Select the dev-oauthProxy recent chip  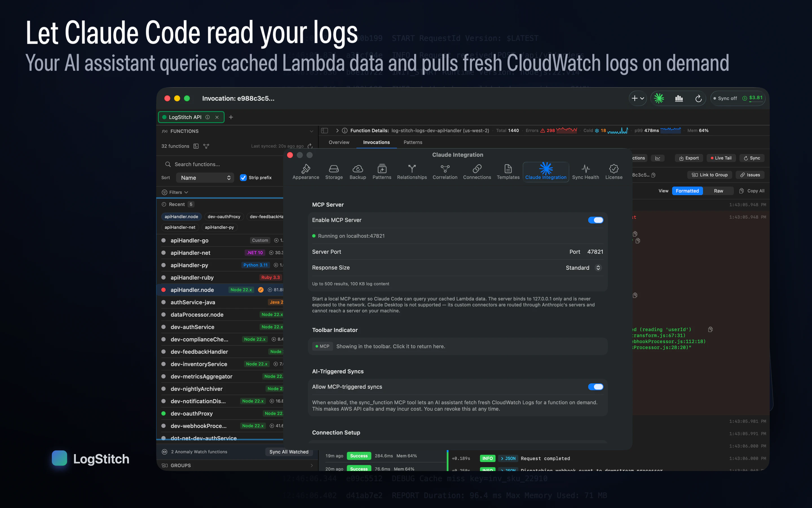(224, 216)
